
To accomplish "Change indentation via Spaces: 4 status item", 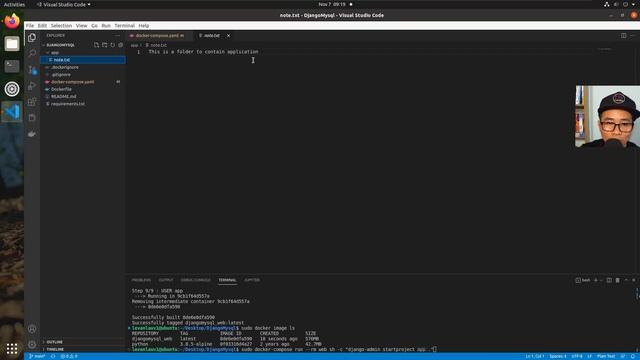I will click(558, 356).
